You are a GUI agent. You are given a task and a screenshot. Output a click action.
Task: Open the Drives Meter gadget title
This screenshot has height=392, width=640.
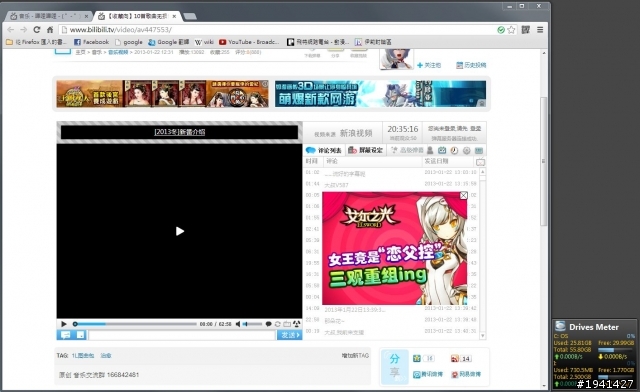[x=594, y=327]
